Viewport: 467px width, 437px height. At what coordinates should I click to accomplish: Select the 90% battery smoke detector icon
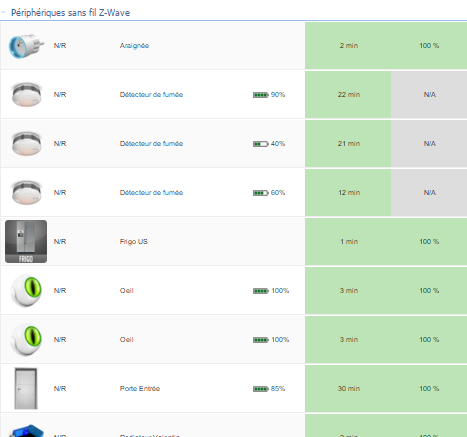[26, 95]
